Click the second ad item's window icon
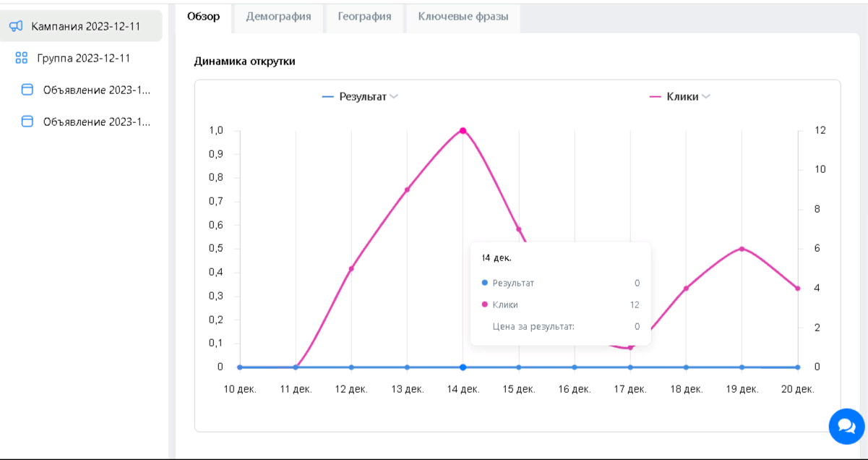Image resolution: width=868 pixels, height=460 pixels. pos(27,122)
